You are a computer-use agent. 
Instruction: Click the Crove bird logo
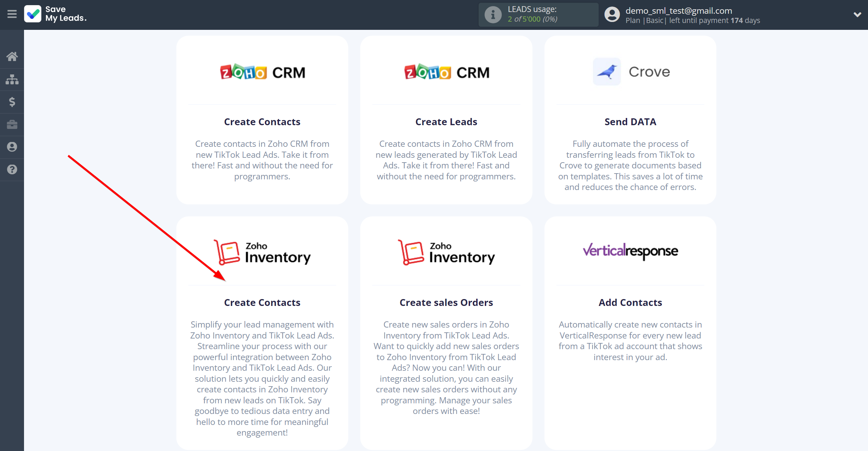click(607, 72)
